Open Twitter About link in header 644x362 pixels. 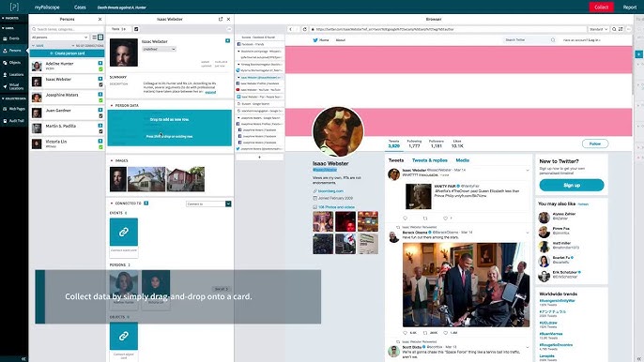click(341, 40)
